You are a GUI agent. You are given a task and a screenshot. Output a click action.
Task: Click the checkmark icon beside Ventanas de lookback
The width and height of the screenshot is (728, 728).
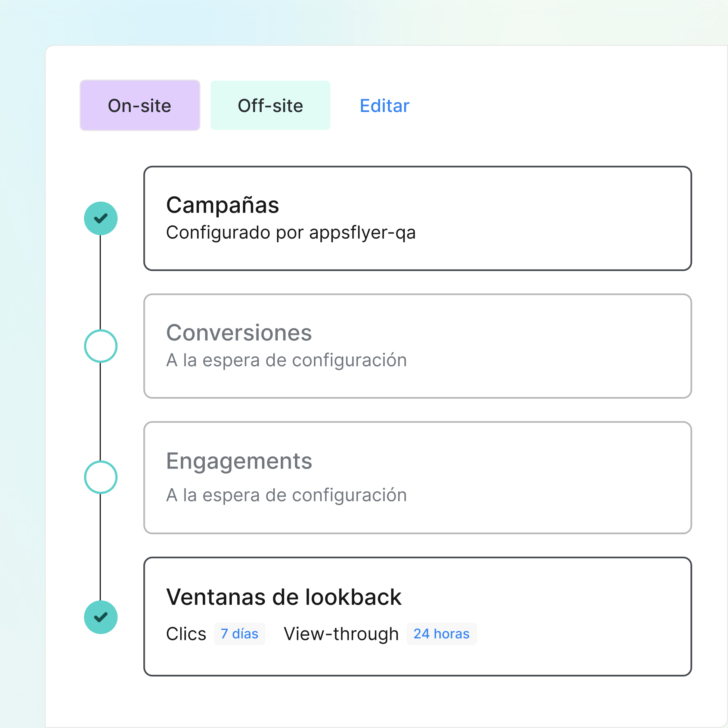100,617
